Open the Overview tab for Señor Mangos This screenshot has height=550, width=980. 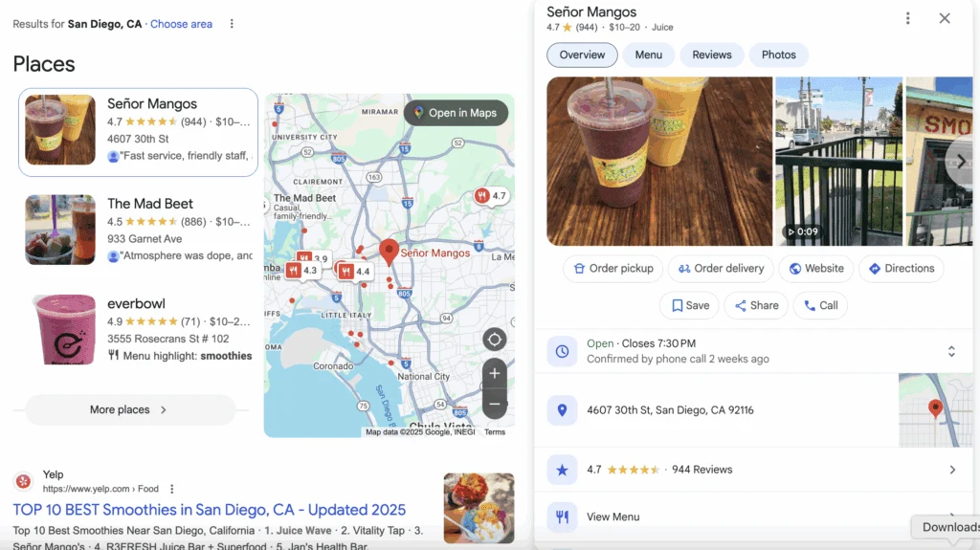(x=582, y=55)
